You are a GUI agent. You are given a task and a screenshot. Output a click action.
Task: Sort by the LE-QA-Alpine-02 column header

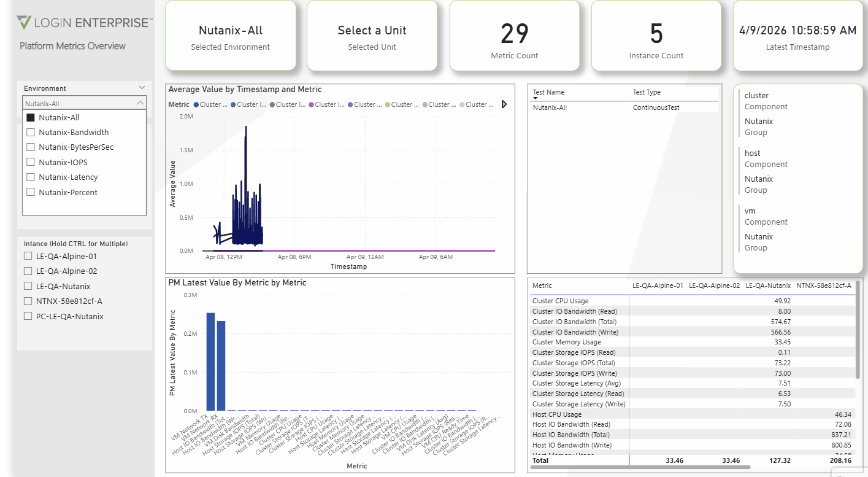pos(714,285)
